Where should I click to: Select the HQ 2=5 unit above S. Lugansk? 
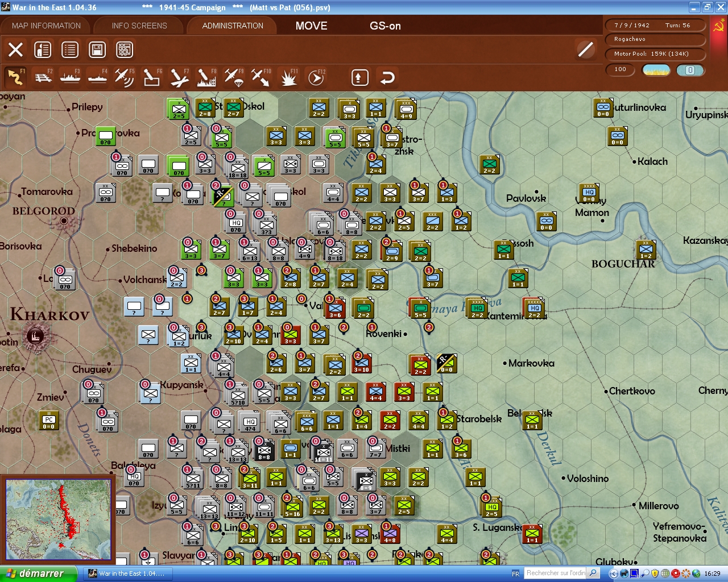tap(492, 506)
